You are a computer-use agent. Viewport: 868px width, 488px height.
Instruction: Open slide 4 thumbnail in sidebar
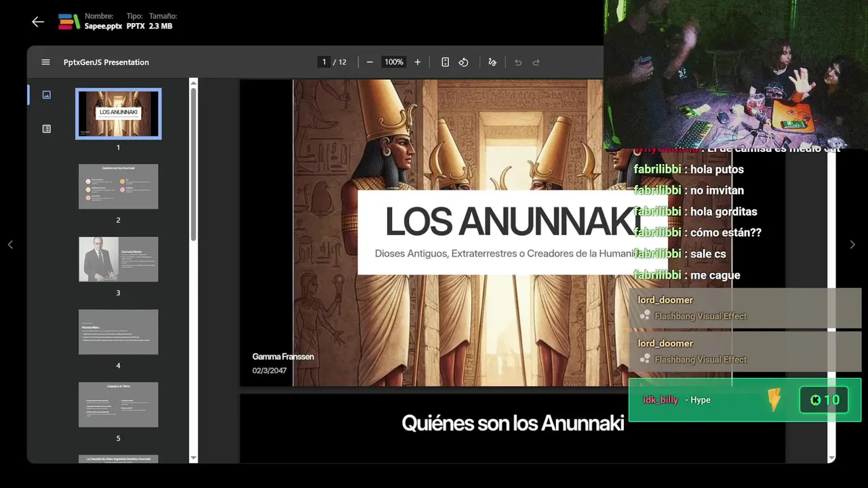[x=118, y=332]
